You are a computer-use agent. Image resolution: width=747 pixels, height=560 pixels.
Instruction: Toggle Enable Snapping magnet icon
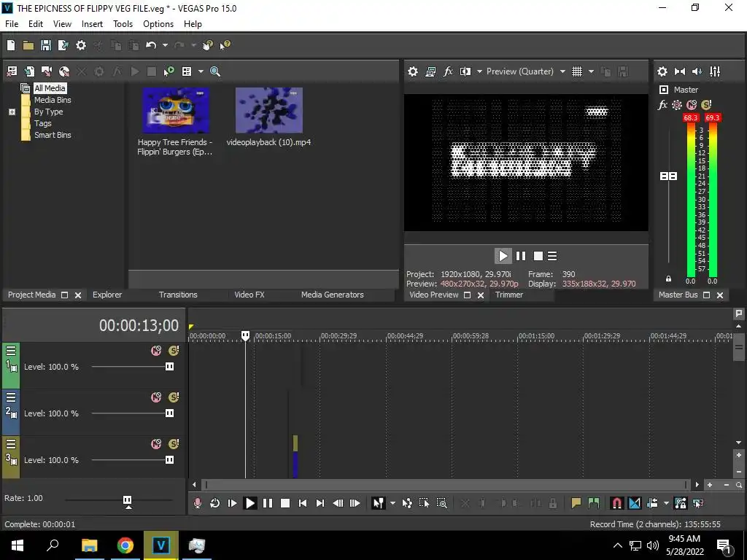tap(616, 503)
